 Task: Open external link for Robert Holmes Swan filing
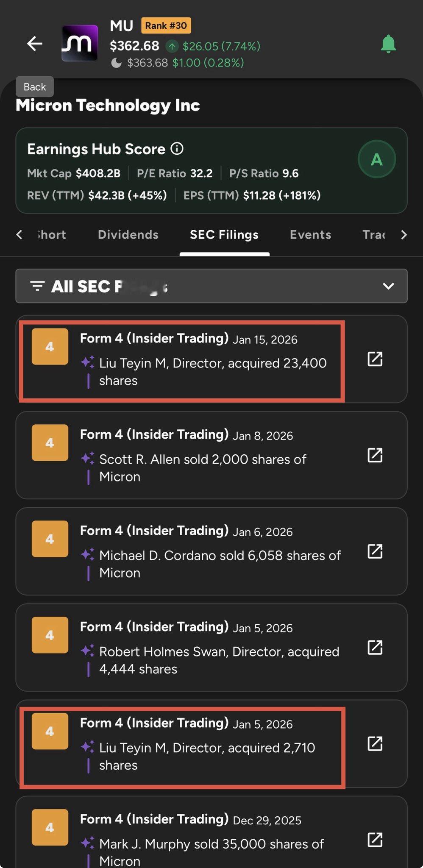click(375, 648)
